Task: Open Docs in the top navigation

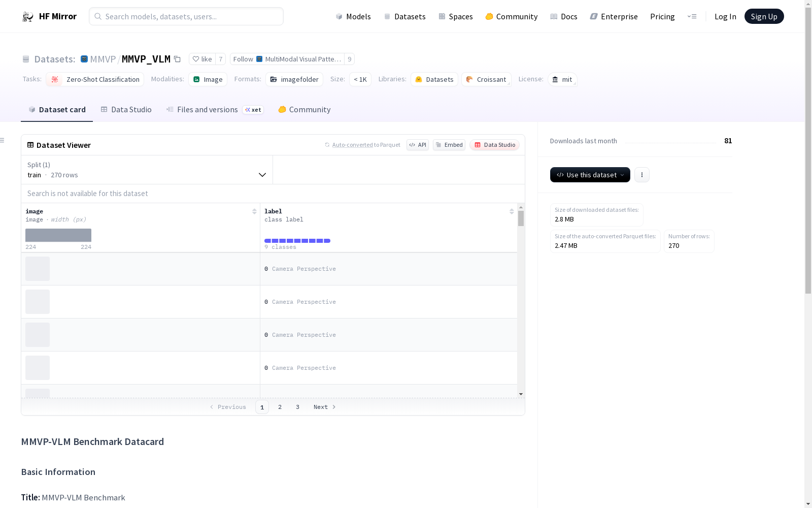Action: pos(564,16)
